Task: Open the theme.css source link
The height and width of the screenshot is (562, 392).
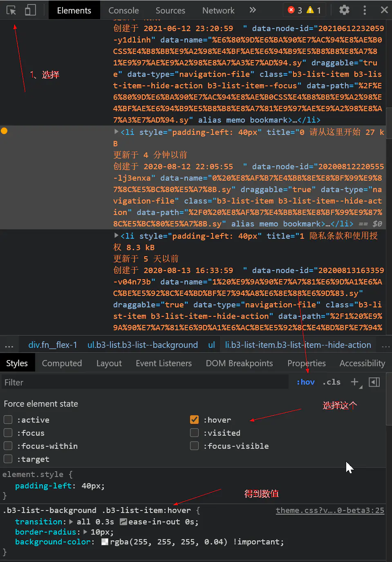Action: pos(329,510)
